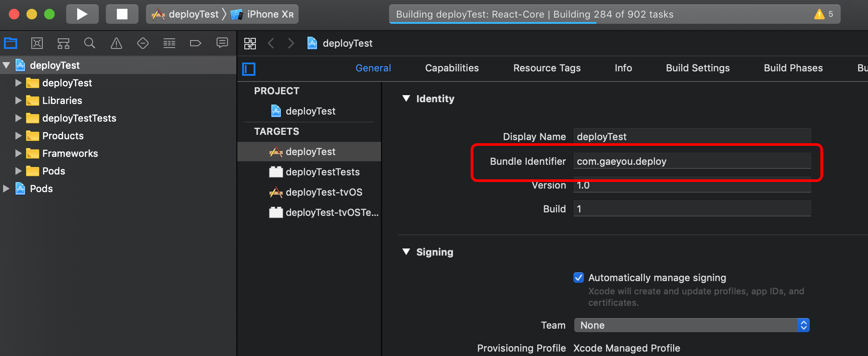This screenshot has width=868, height=356.
Task: Click deployTest file in jump bar
Action: tap(340, 43)
